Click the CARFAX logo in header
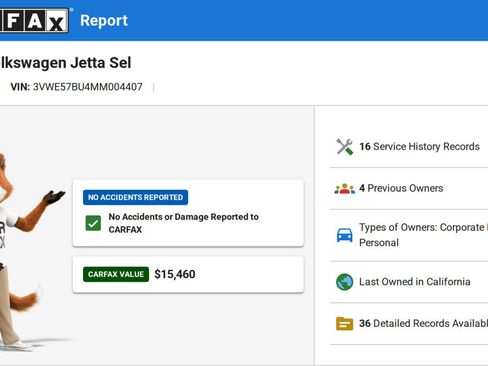 click(x=34, y=20)
